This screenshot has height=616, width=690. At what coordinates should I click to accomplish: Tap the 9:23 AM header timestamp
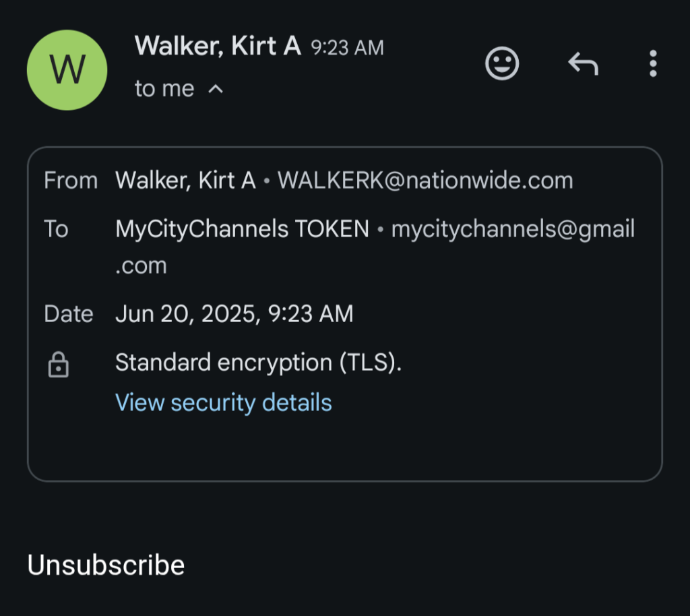347,48
